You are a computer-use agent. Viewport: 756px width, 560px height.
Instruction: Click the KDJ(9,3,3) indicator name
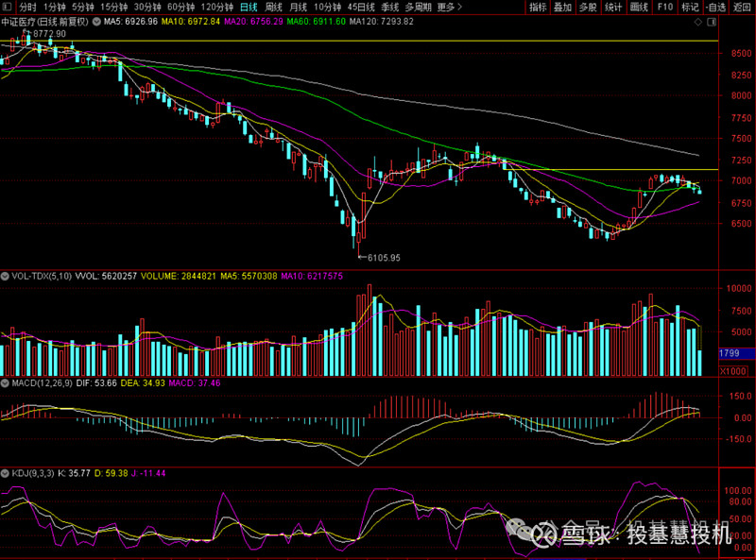33,473
